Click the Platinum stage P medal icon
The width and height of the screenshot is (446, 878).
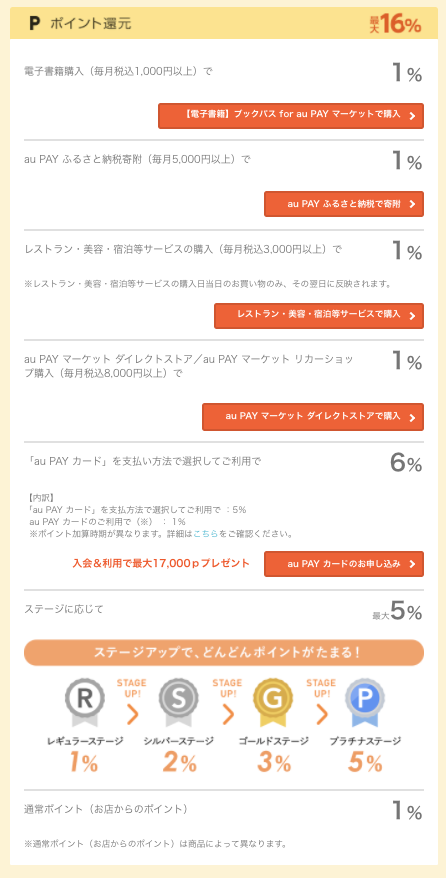tap(365, 702)
